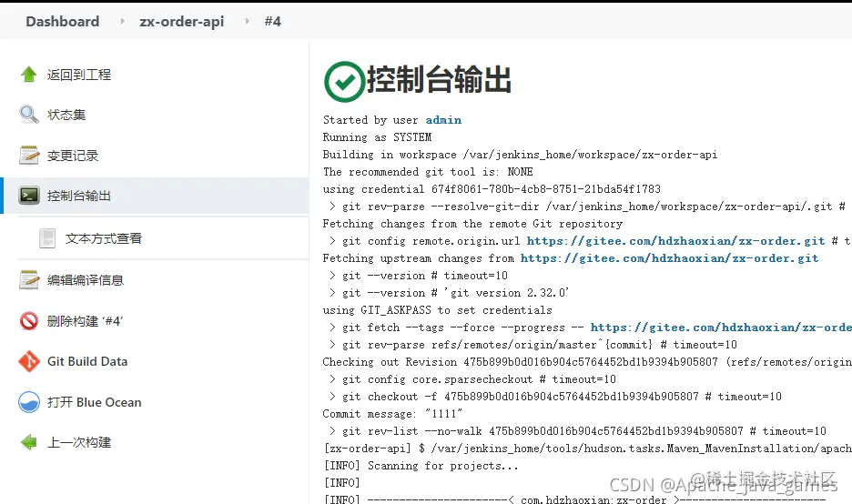Click the document icon for 文本方式查看
Screen dimensions: 852x504
[x=47, y=238]
